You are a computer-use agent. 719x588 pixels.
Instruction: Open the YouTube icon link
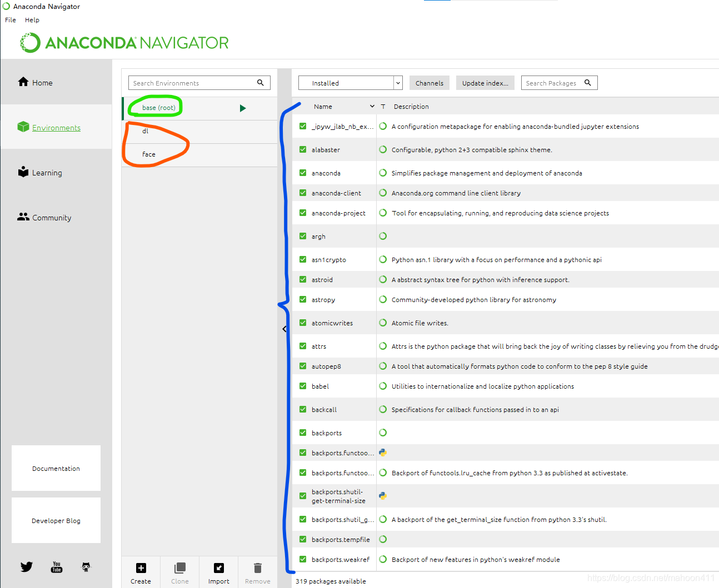pos(57,567)
